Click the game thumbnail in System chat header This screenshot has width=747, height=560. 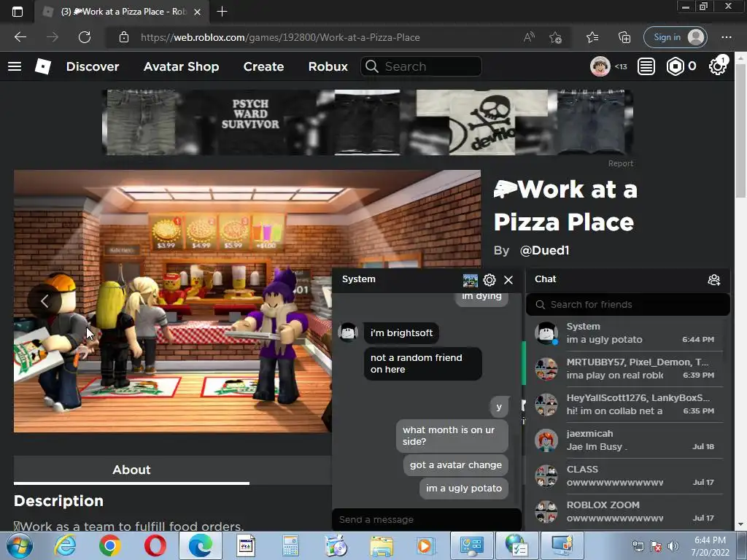[471, 281]
